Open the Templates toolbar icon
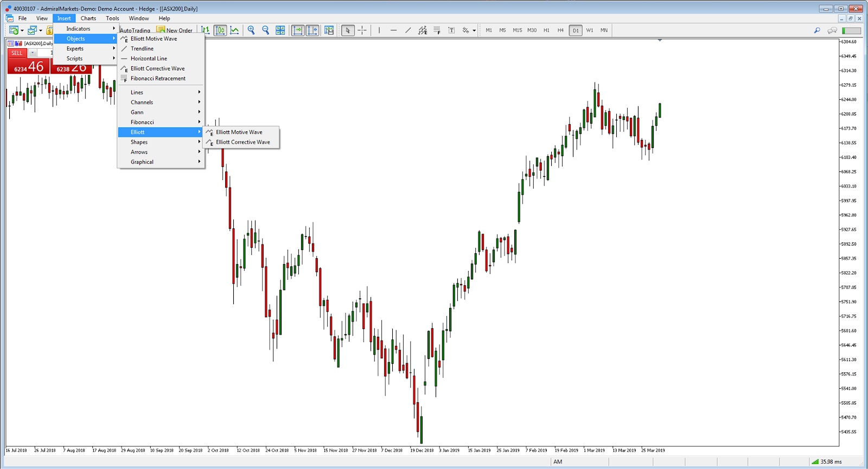868x469 pixels. pyautogui.click(x=329, y=30)
